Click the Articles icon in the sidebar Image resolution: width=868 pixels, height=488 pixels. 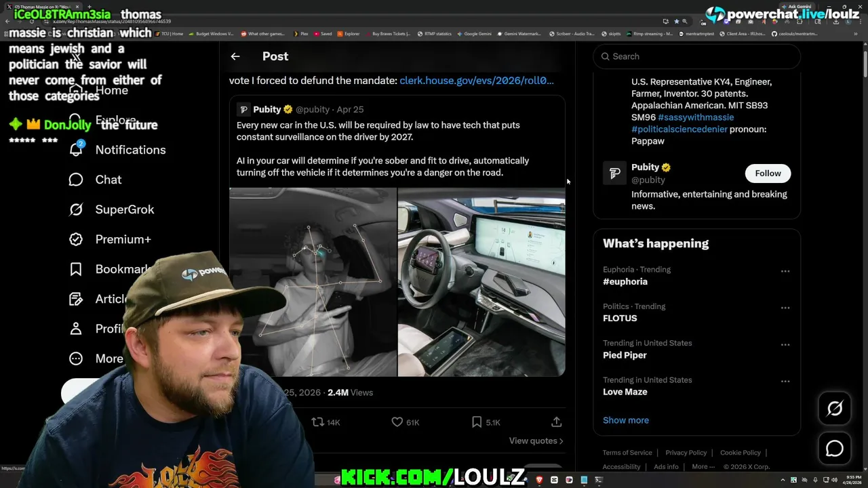click(76, 299)
